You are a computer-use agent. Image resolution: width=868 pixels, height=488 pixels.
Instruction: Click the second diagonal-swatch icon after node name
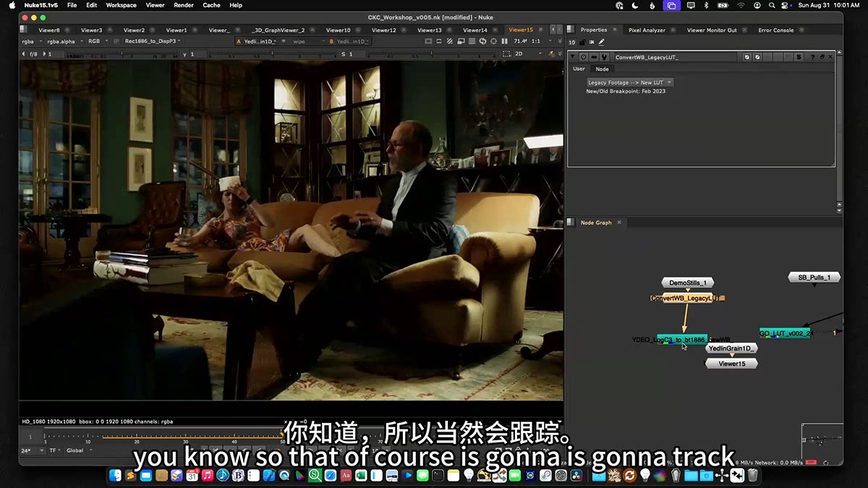tap(757, 57)
